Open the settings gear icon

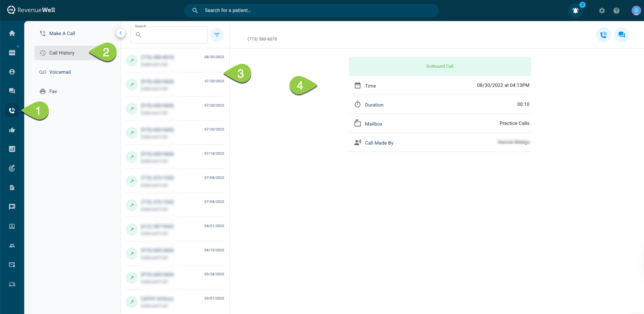point(602,10)
